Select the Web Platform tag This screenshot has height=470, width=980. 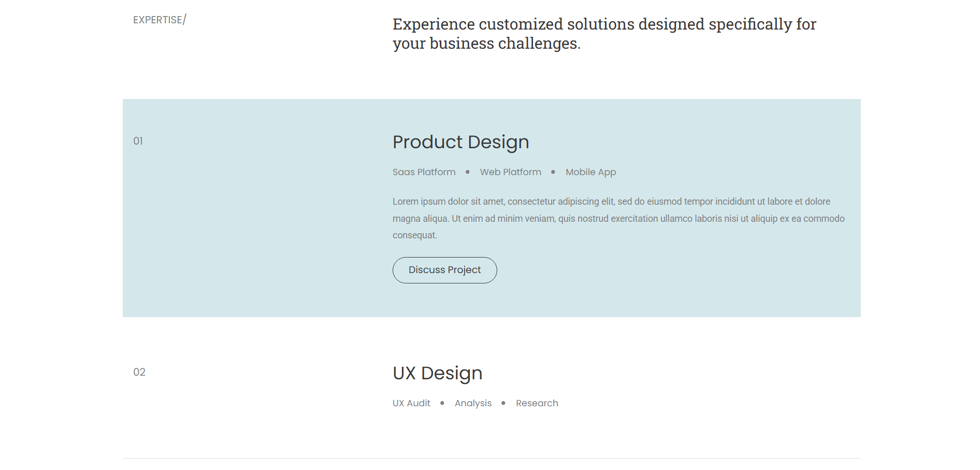point(510,172)
